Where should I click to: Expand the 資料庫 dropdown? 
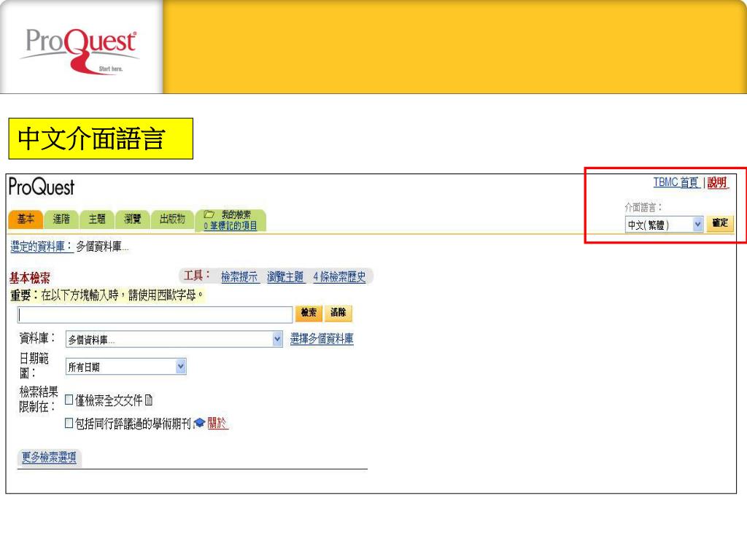(174, 340)
